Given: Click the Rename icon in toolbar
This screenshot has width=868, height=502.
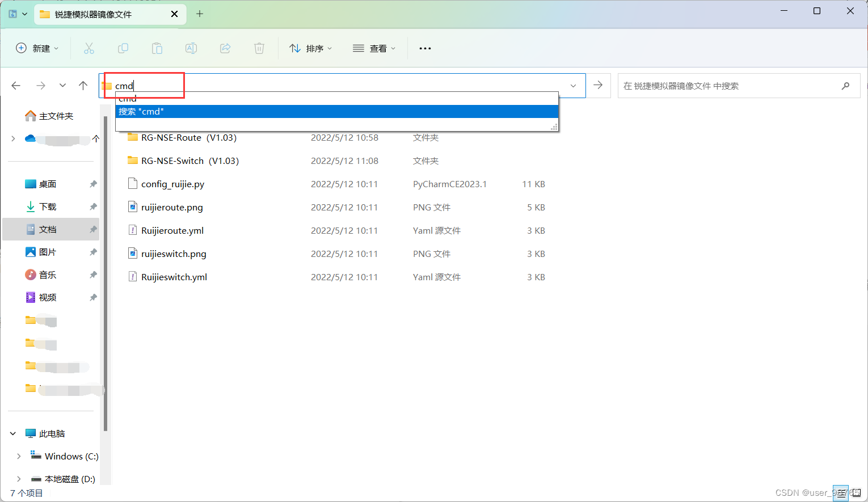Looking at the screenshot, I should (191, 48).
